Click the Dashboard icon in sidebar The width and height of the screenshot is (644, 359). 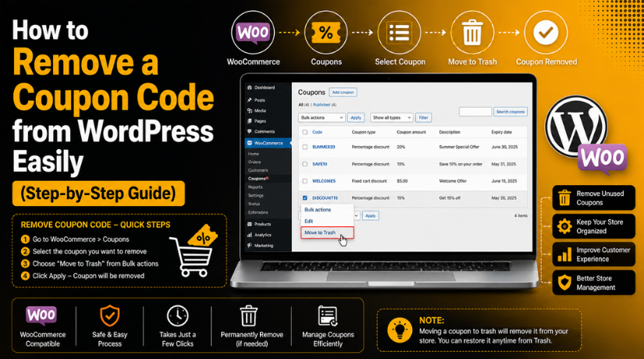coord(249,87)
